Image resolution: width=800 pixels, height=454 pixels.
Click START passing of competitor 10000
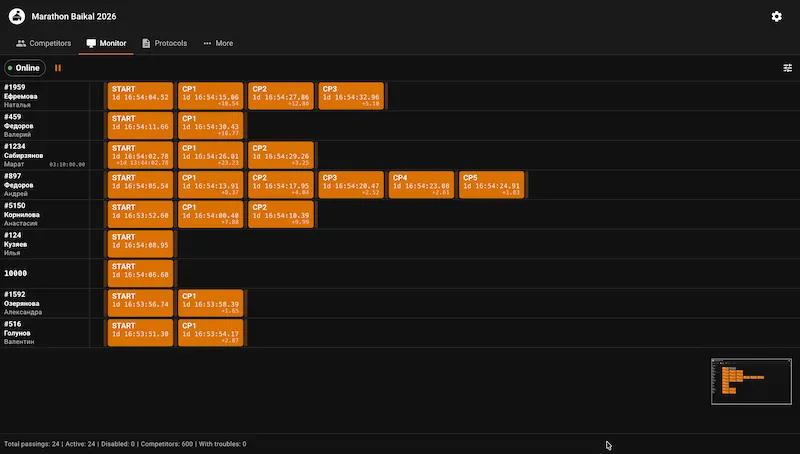click(140, 273)
